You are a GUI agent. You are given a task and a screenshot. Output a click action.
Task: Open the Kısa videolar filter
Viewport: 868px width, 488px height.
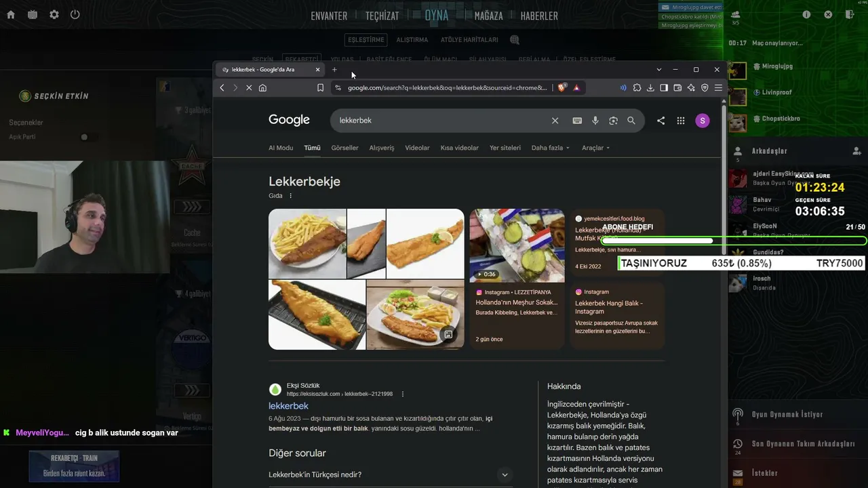pos(460,148)
